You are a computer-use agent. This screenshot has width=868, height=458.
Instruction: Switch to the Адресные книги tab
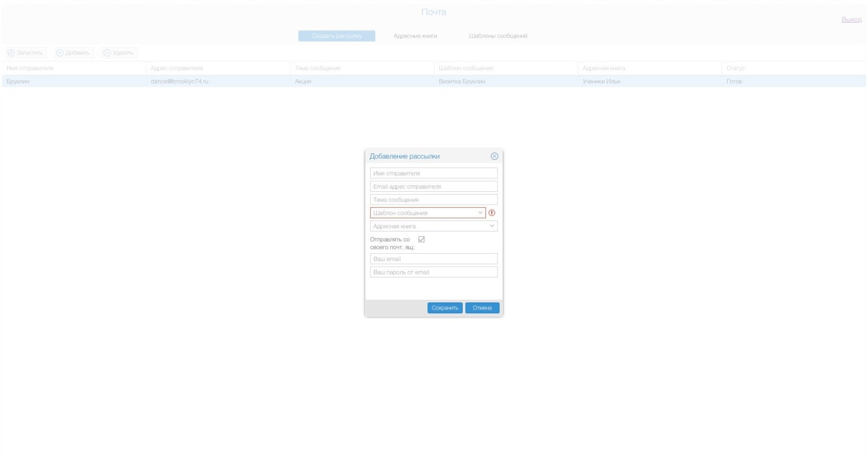pyautogui.click(x=415, y=36)
